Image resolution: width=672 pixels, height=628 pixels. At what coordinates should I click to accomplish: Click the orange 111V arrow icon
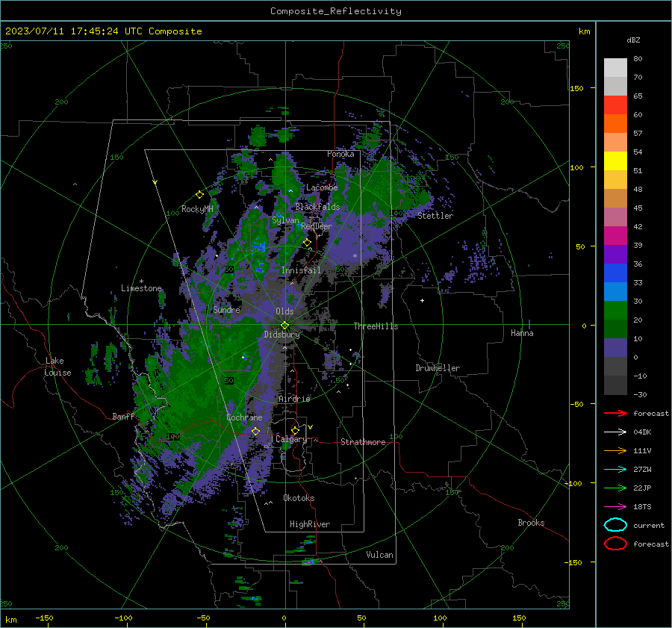point(615,450)
